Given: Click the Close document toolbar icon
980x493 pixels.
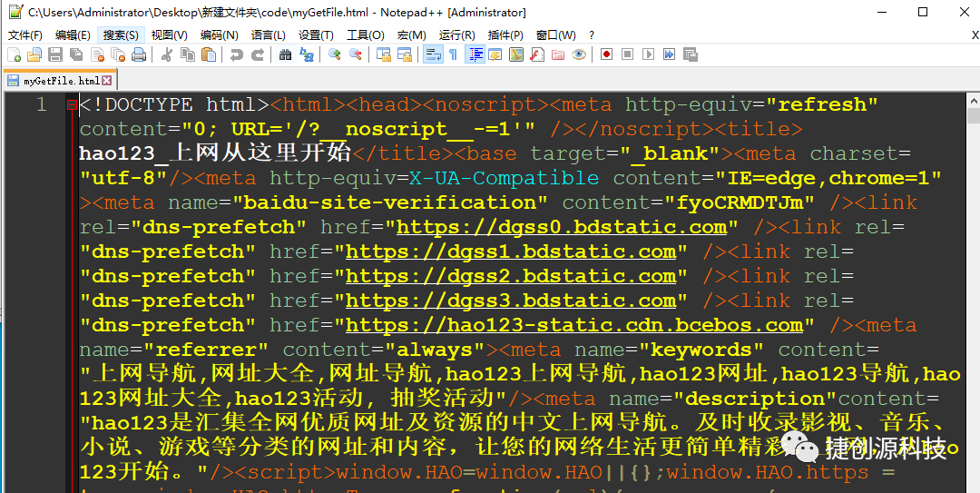Looking at the screenshot, I should 97,54.
